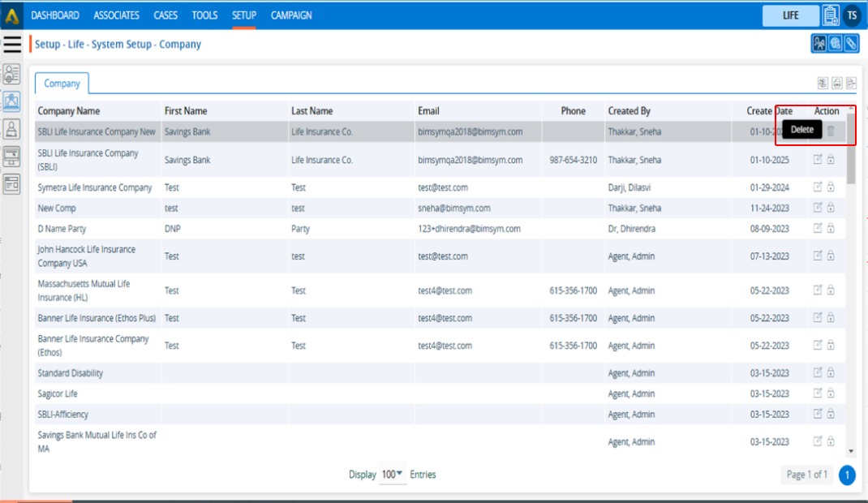Screen dimensions: 868x503
Task: Click the trash delete icon in first row
Action: [831, 131]
